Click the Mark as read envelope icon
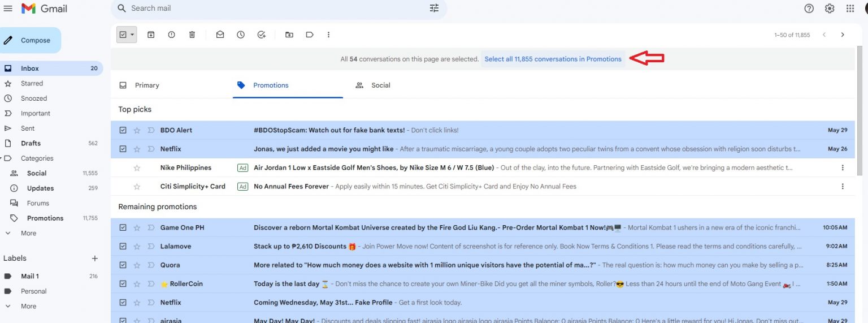 pyautogui.click(x=220, y=35)
